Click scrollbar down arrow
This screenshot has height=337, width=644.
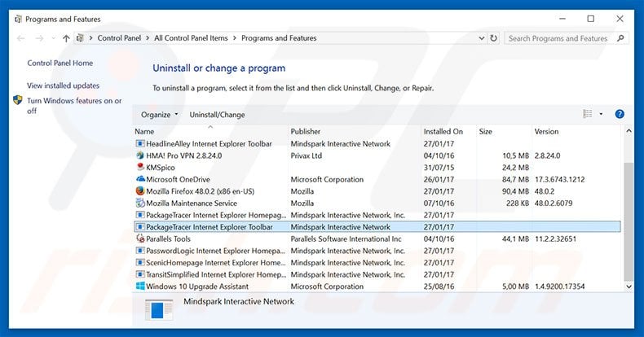pyautogui.click(x=629, y=287)
